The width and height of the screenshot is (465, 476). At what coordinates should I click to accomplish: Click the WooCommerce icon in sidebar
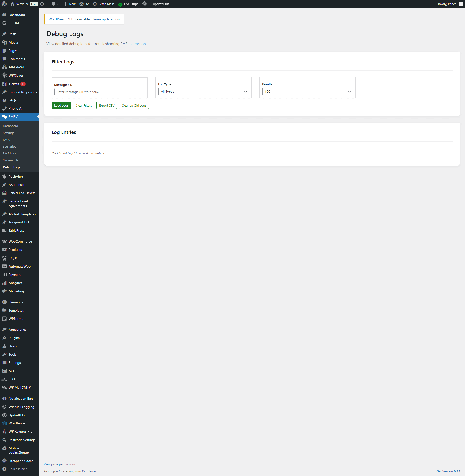tap(4, 241)
